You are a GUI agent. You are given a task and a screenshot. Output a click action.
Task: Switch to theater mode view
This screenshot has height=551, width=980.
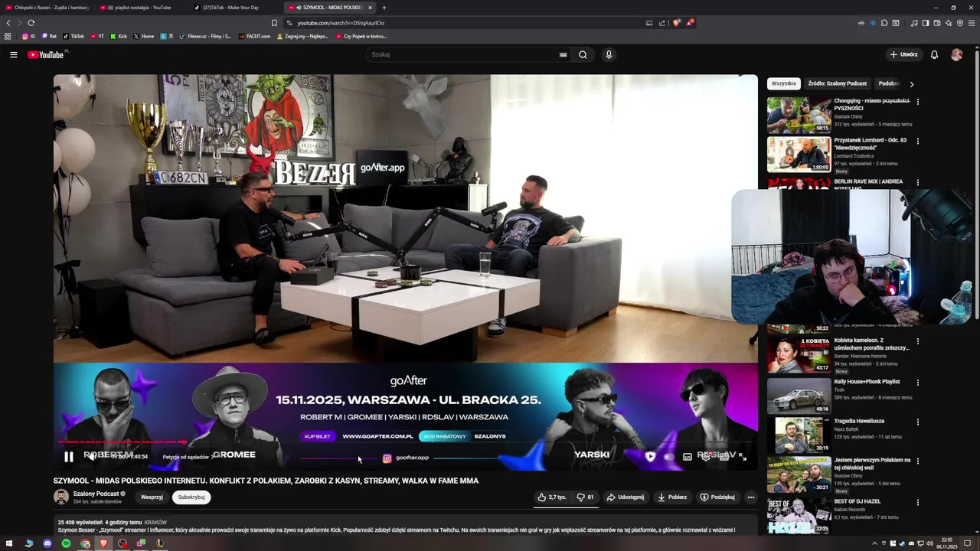724,457
